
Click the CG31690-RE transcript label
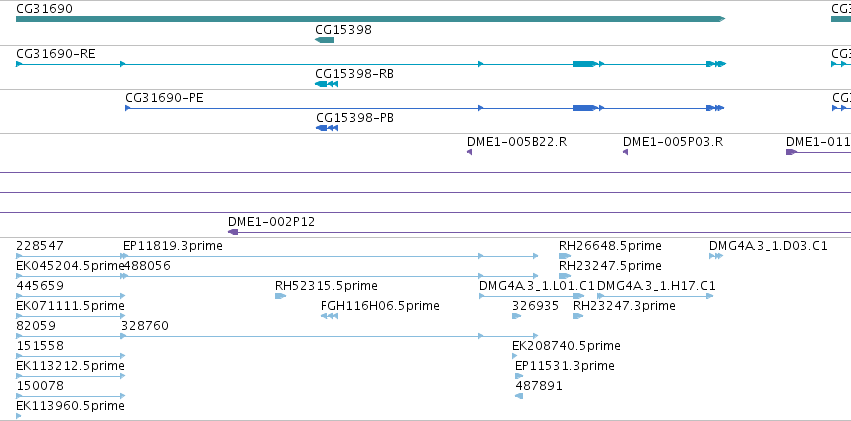click(x=56, y=54)
